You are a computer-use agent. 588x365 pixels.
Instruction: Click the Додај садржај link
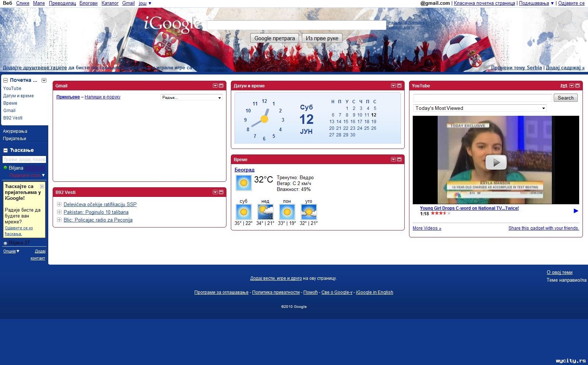click(x=565, y=67)
